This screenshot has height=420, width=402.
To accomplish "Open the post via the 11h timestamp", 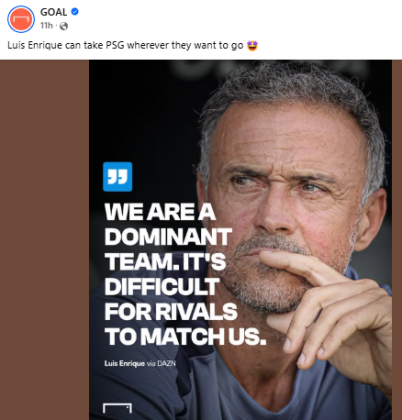I will 46,26.
